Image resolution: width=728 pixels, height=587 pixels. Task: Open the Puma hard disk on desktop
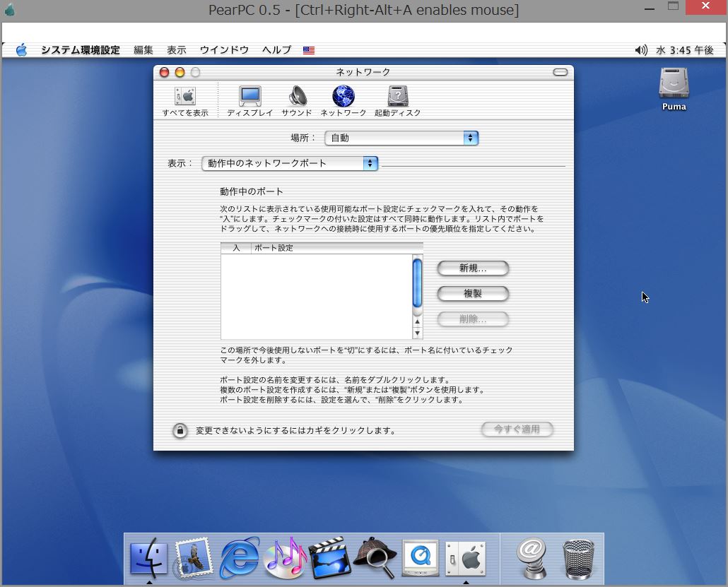(x=674, y=89)
